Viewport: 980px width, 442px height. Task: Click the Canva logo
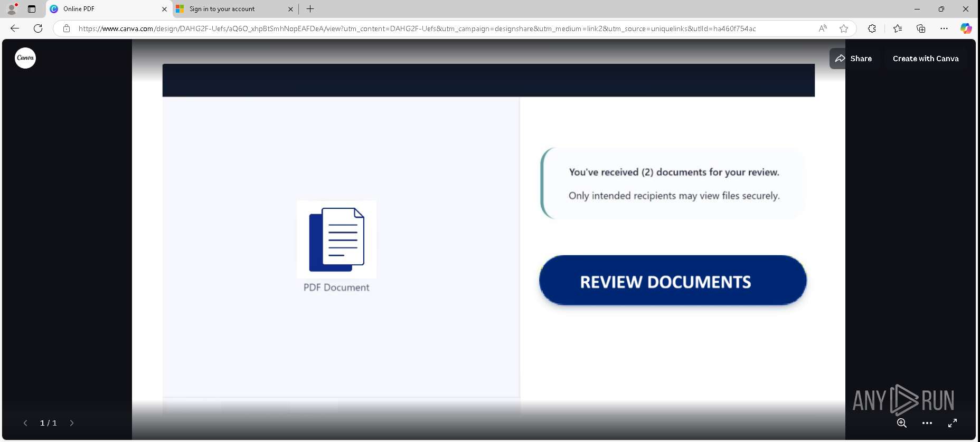(25, 58)
